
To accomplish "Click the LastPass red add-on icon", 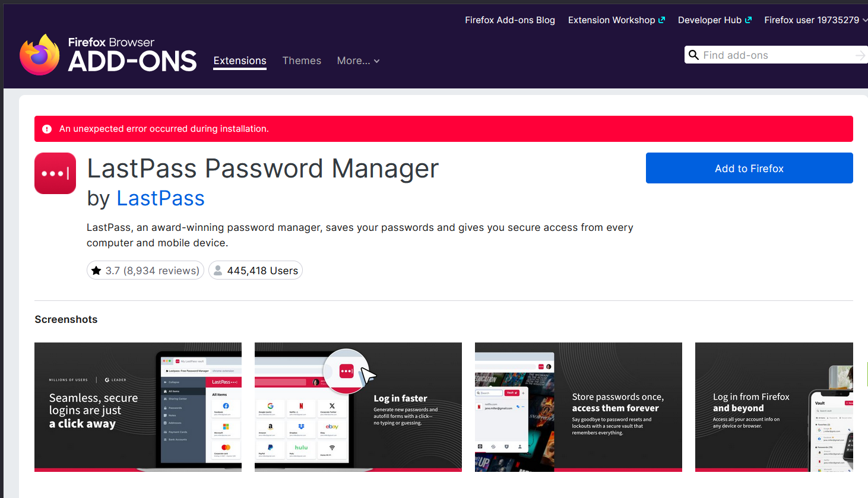I will tap(55, 173).
